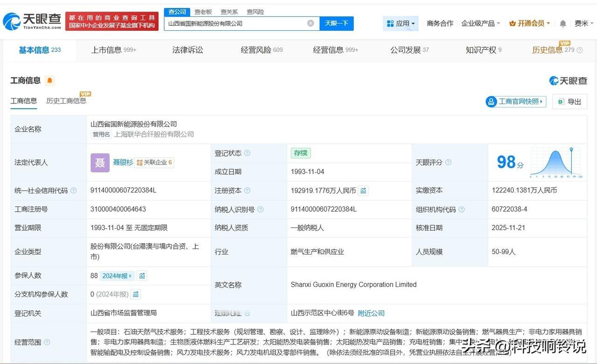
Task: Click the company name search input field
Action: 236,23
